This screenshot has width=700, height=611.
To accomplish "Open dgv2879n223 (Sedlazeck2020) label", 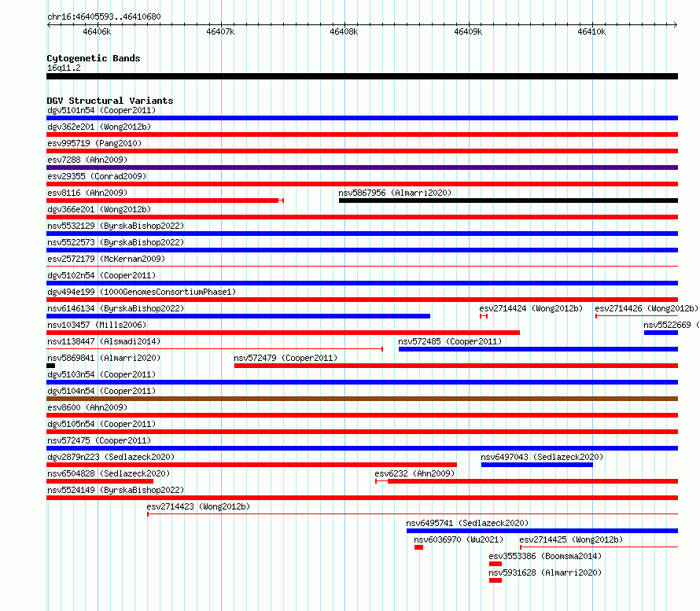I will [x=111, y=457].
